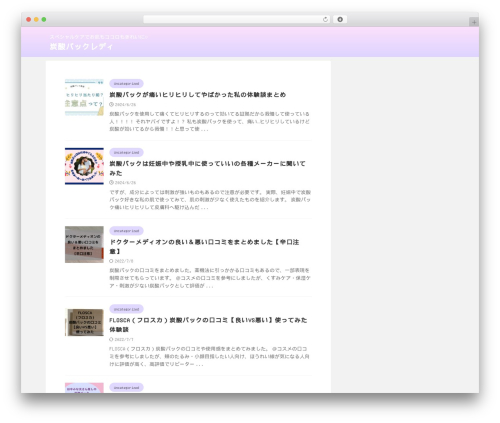Open a new tab with the plus button
The height and width of the screenshot is (423, 500).
click(474, 22)
